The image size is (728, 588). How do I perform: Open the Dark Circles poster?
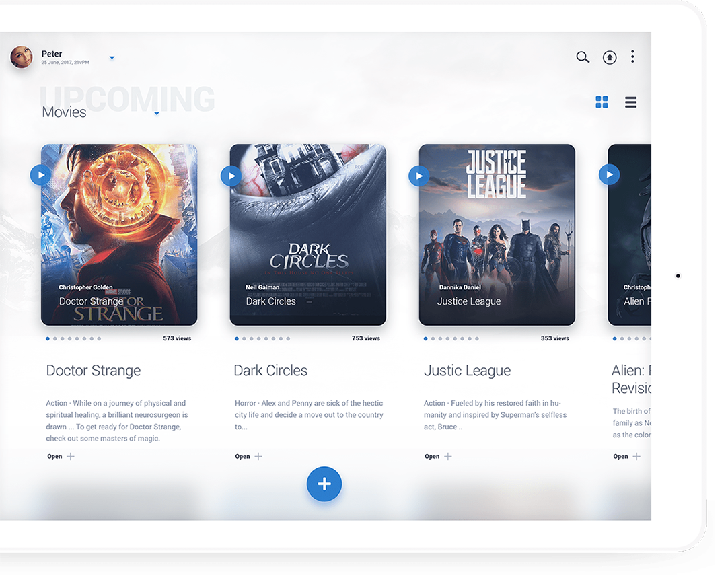(308, 234)
